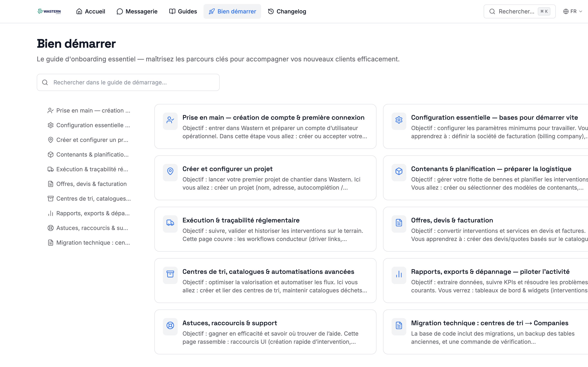The width and height of the screenshot is (588, 367).
Task: Open the Rechercher search with ⌘K shortcut
Action: click(x=519, y=11)
